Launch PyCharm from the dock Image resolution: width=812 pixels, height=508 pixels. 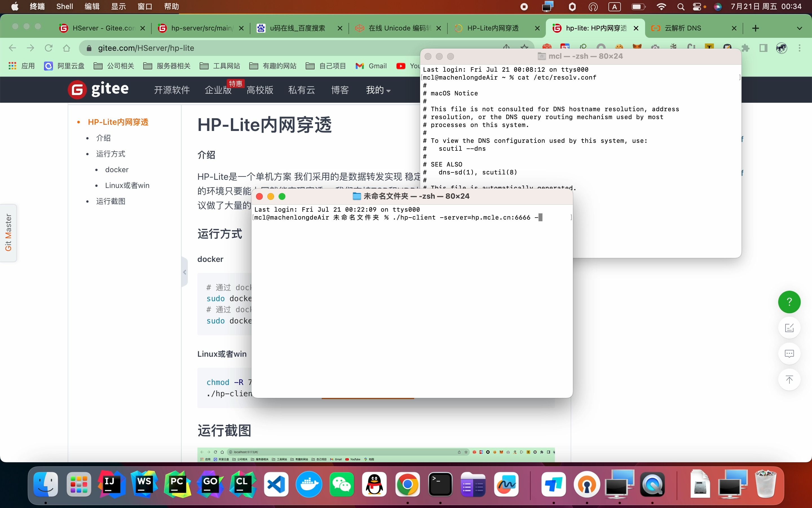click(177, 484)
